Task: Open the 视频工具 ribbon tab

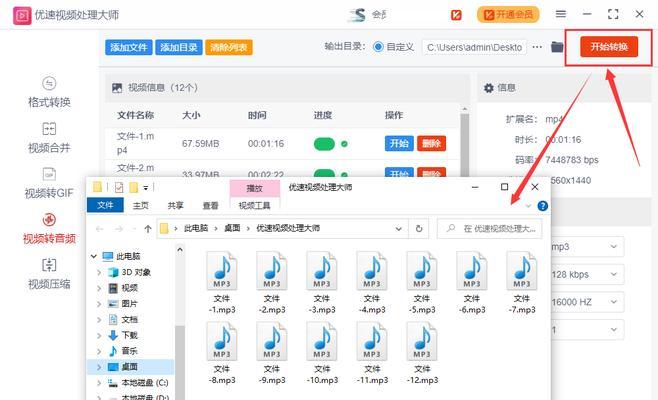Action: pos(255,205)
